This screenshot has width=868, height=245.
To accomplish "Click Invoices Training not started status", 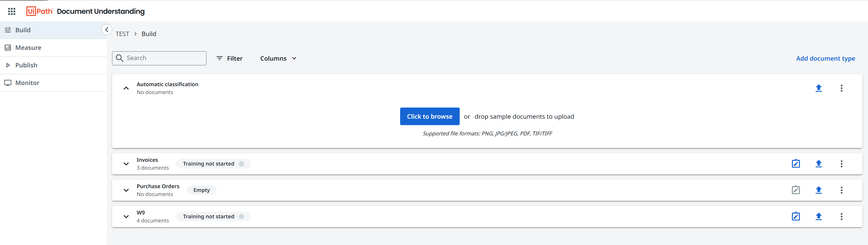I will click(213, 164).
